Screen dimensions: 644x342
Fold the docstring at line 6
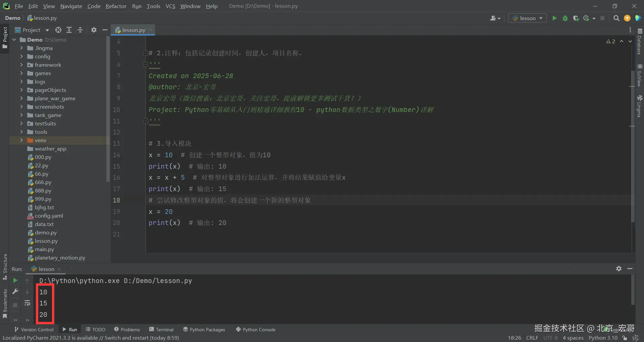146,64
